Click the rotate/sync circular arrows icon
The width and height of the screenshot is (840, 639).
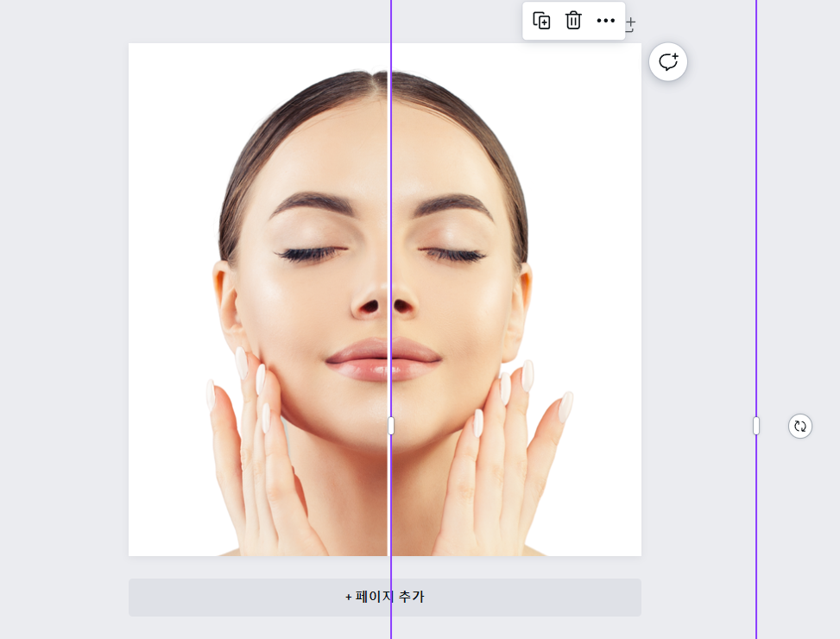coord(799,427)
